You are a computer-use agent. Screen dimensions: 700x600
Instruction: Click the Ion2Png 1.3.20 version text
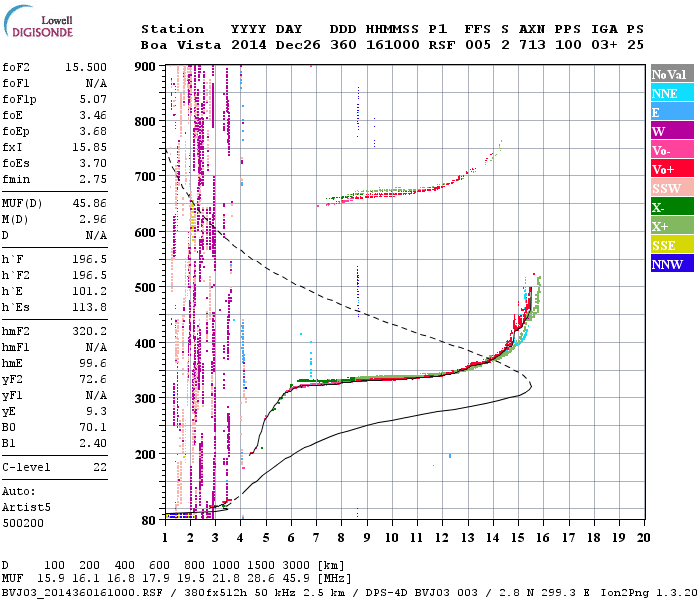(650, 593)
